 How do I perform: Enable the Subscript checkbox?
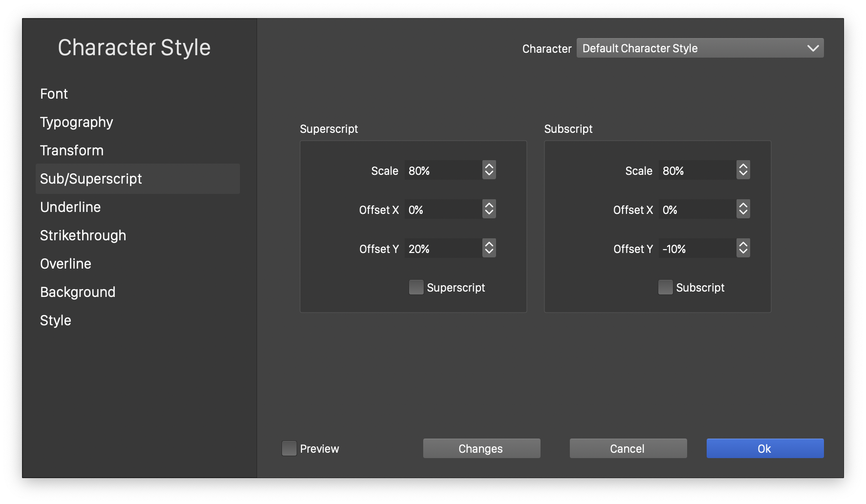pos(665,287)
